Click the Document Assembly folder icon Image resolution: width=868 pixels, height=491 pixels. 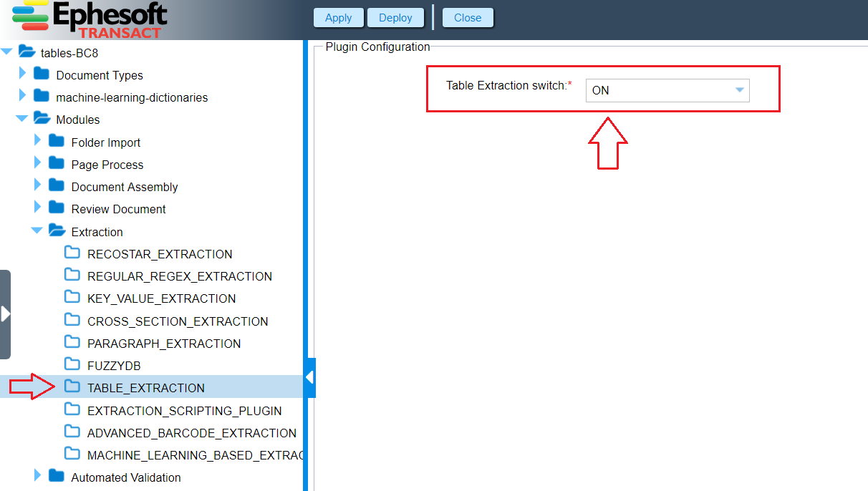point(57,185)
